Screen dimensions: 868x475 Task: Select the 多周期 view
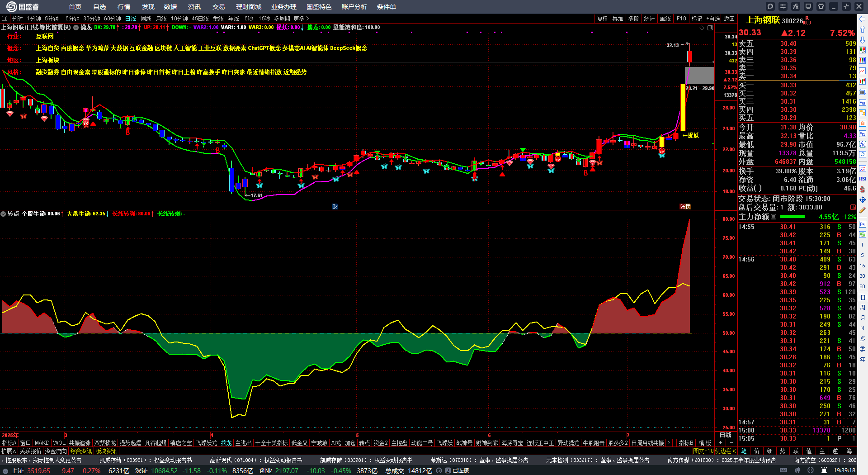(x=282, y=19)
